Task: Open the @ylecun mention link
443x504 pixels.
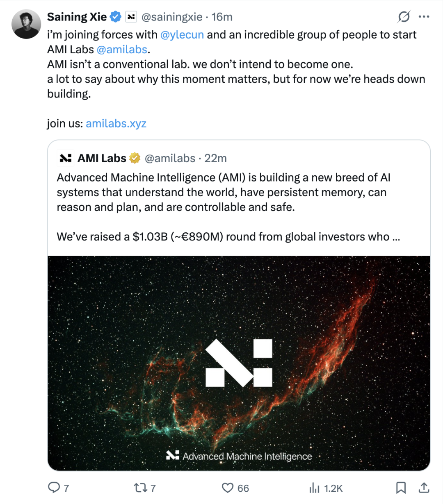Action: click(x=182, y=35)
